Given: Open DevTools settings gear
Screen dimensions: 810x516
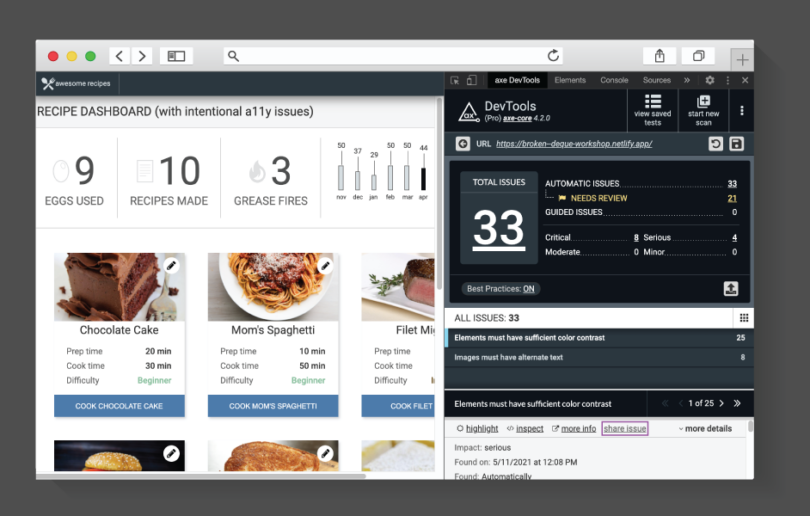Looking at the screenshot, I should click(x=710, y=80).
